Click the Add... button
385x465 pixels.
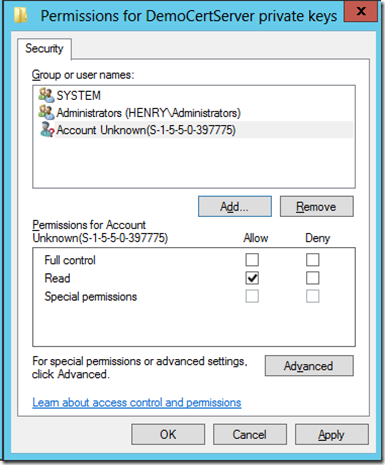pyautogui.click(x=235, y=206)
